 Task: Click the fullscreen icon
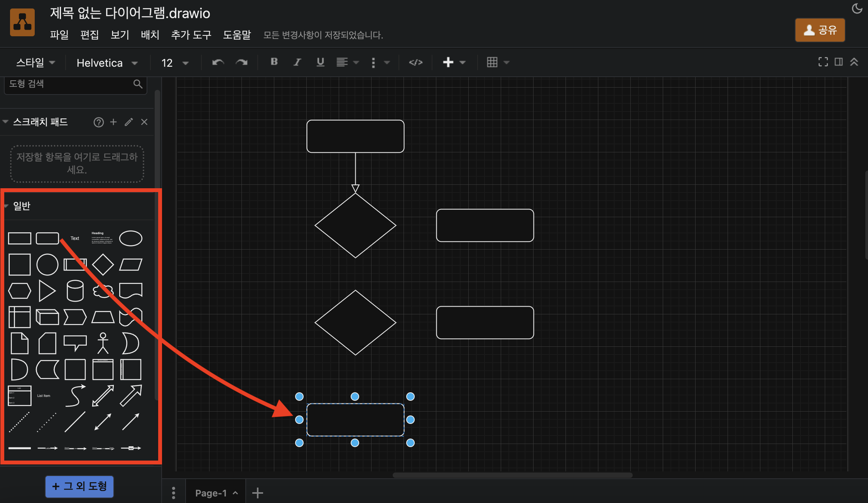(x=823, y=62)
